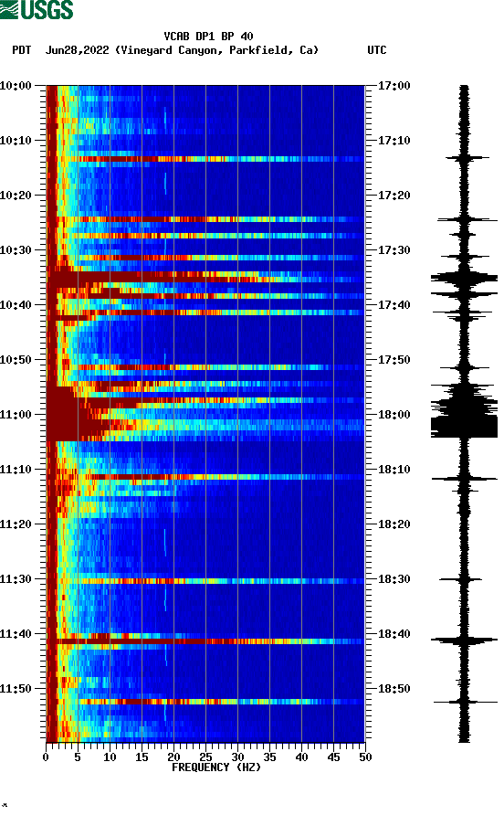The image size is (504, 815).
Task: Click the '18:30' UTC time label
Action: pos(394,579)
